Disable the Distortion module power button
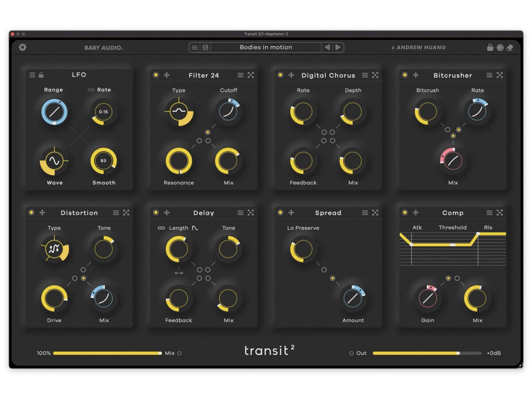Screen dimensions: 532x399 click(31, 213)
